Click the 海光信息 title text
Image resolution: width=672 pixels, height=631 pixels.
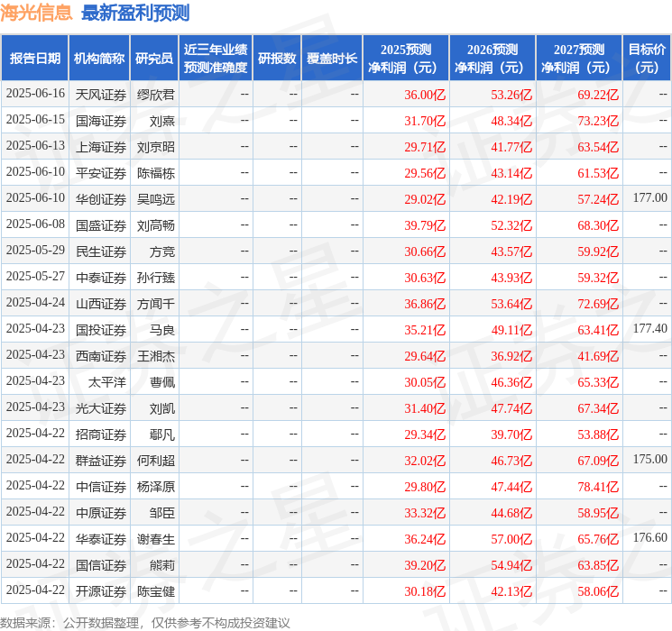coord(36,13)
